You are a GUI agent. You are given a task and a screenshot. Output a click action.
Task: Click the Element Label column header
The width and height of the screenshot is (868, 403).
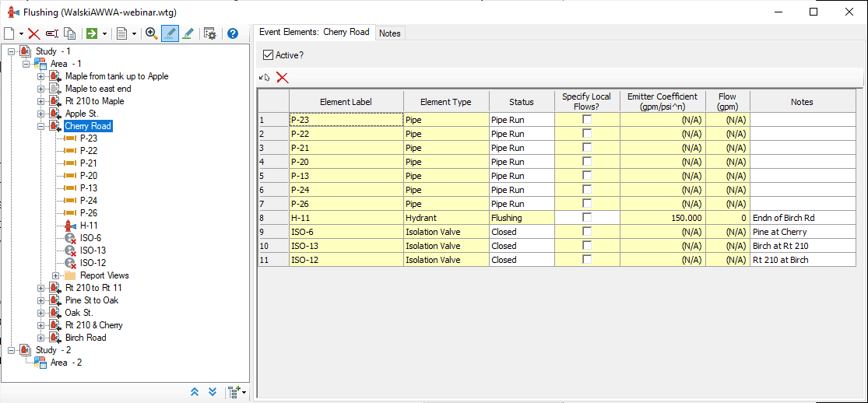pos(346,101)
